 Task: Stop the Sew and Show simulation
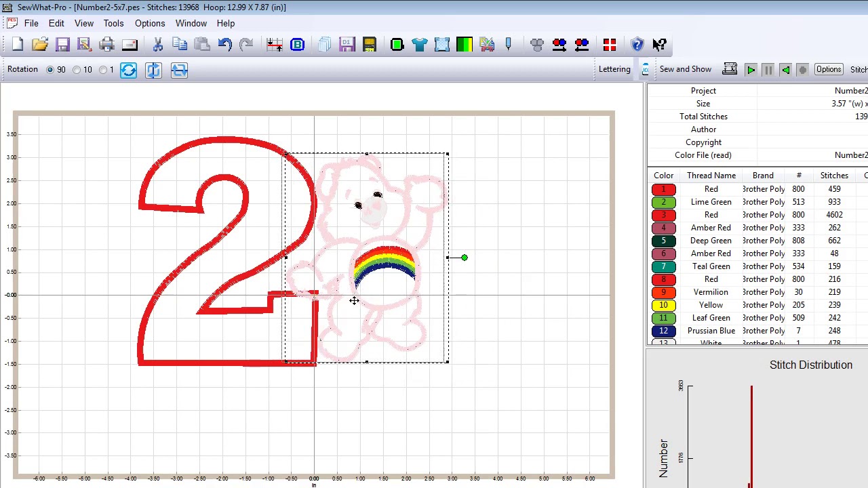point(802,70)
